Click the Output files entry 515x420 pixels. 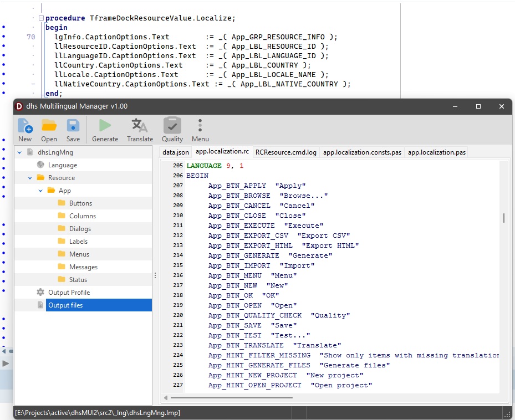pyautogui.click(x=65, y=305)
